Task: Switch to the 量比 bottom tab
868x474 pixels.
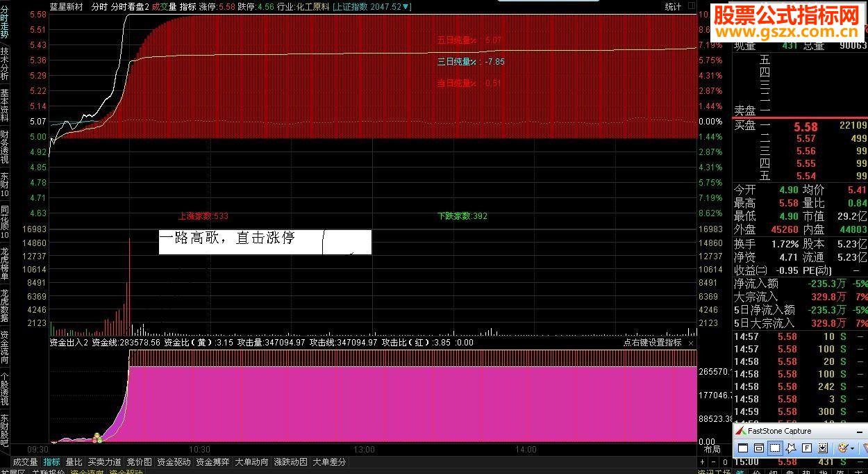Action: point(74,461)
